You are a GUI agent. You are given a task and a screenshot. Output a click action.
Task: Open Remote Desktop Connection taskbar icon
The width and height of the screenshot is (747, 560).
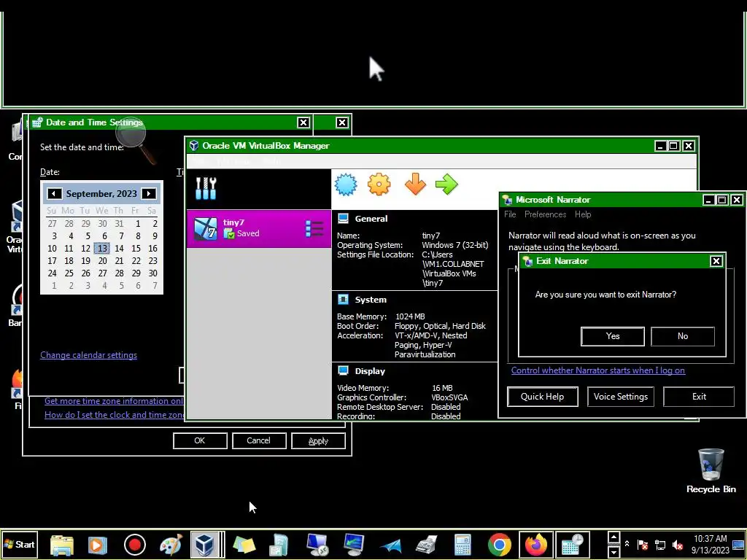pyautogui.click(x=317, y=545)
